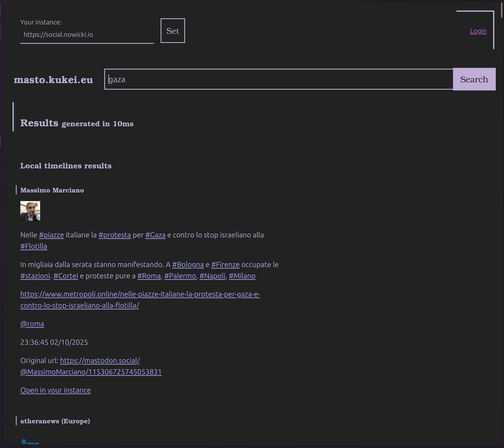The width and height of the screenshot is (504, 448).
Task: Open the metropoli.online article link
Action: (140, 294)
